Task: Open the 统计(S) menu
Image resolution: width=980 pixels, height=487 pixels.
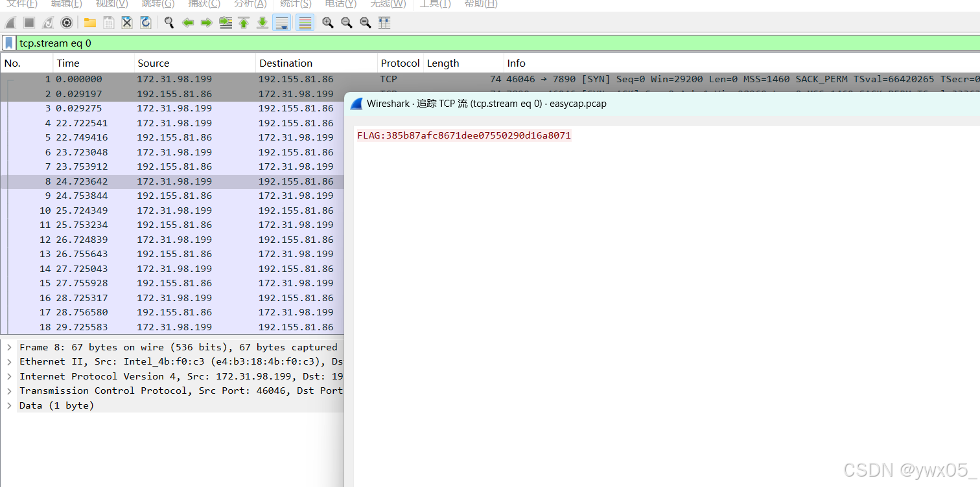Action: (295, 5)
